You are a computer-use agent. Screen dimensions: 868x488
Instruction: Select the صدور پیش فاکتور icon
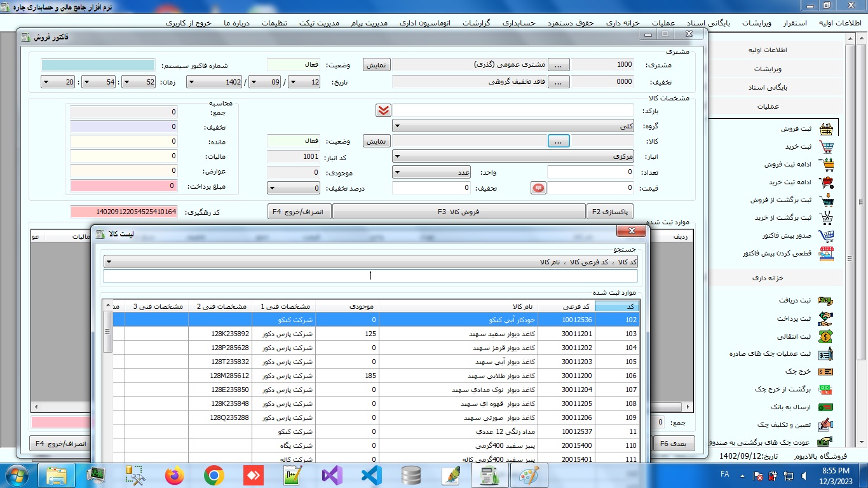point(826,236)
